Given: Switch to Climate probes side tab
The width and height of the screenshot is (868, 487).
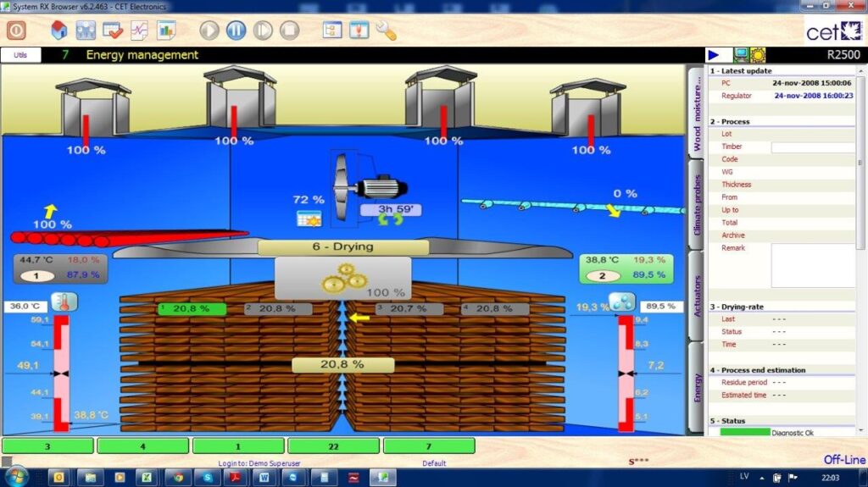Looking at the screenshot, I should [x=697, y=204].
